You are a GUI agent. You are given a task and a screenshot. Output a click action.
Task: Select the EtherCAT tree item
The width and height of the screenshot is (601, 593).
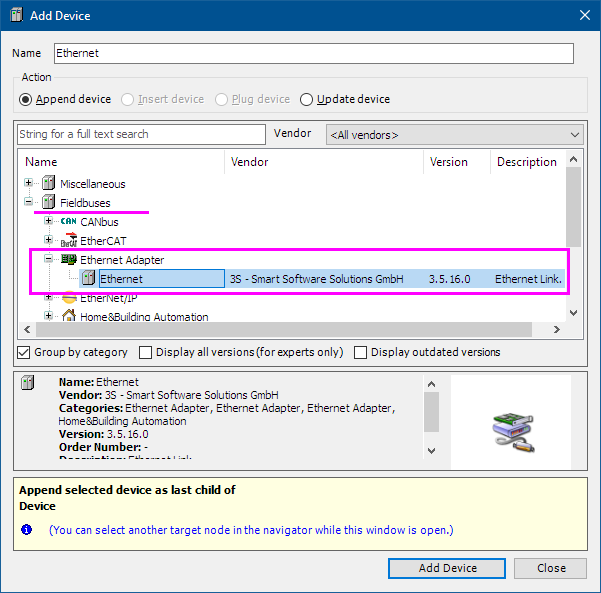[x=103, y=241]
